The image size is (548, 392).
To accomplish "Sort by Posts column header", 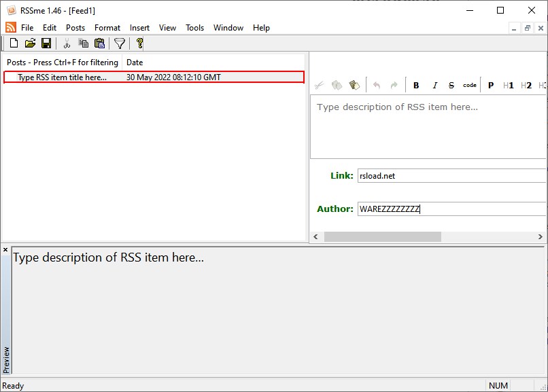I will coord(63,62).
